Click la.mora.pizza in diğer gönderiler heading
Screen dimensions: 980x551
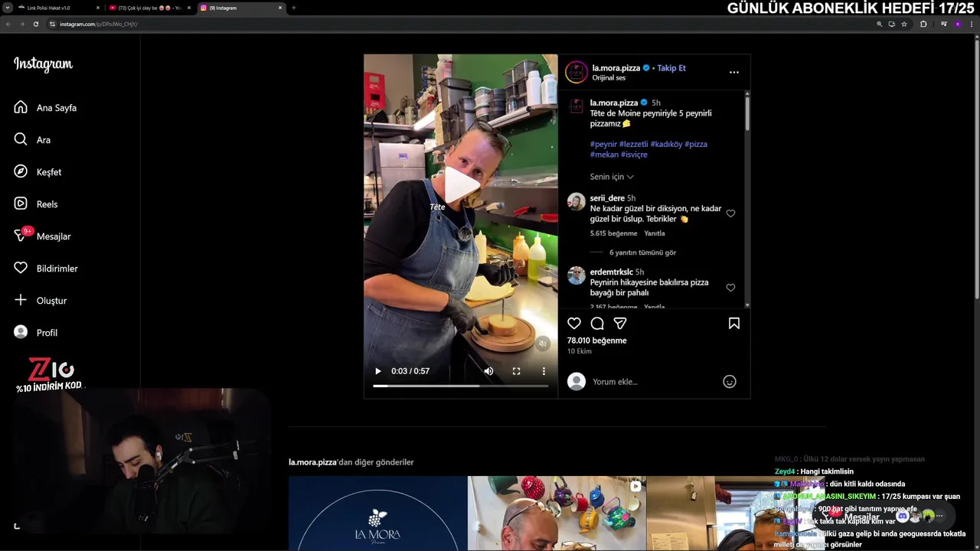click(312, 462)
